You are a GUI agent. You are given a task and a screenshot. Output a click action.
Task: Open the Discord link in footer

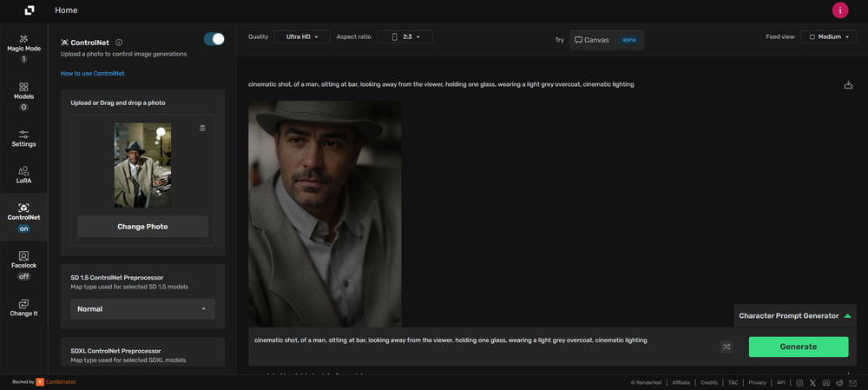pyautogui.click(x=826, y=382)
